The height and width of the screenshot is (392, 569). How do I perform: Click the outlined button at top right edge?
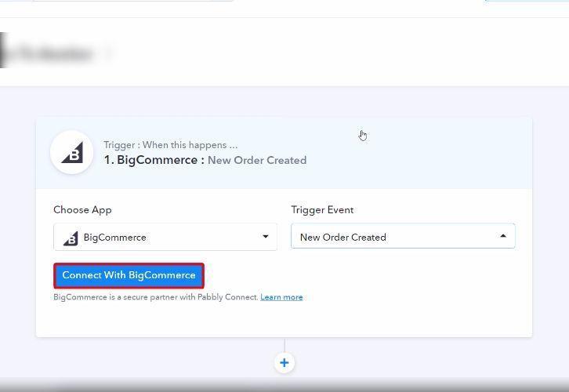(x=525, y=1)
